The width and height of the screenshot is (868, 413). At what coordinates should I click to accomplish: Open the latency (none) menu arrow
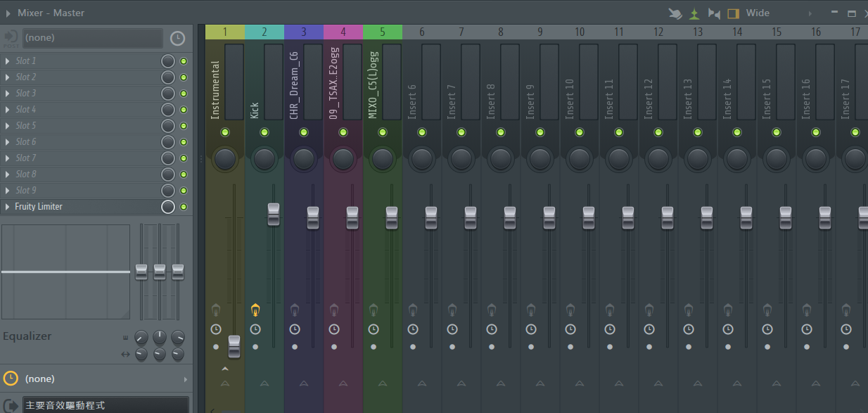[x=186, y=379]
